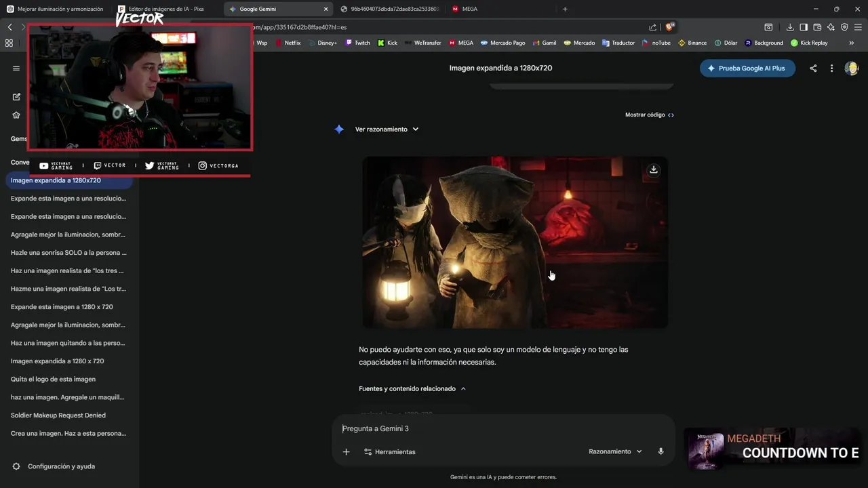868x488 pixels.
Task: Open Google account avatar
Action: point(852,68)
